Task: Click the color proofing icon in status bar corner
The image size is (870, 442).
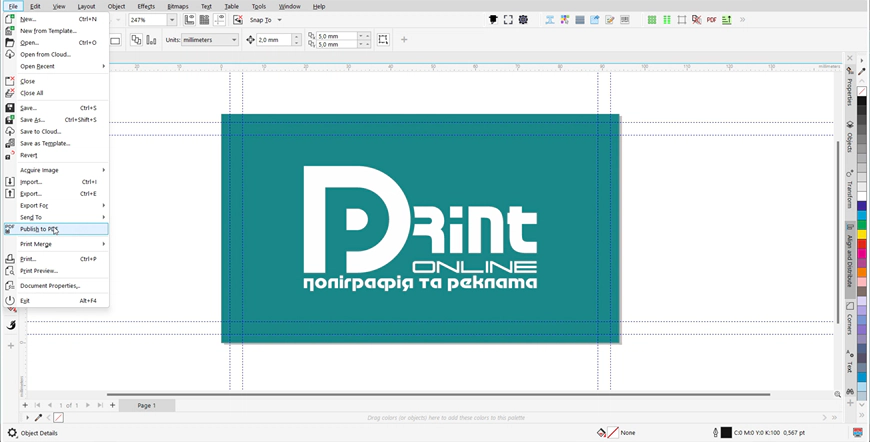Action: tap(857, 433)
